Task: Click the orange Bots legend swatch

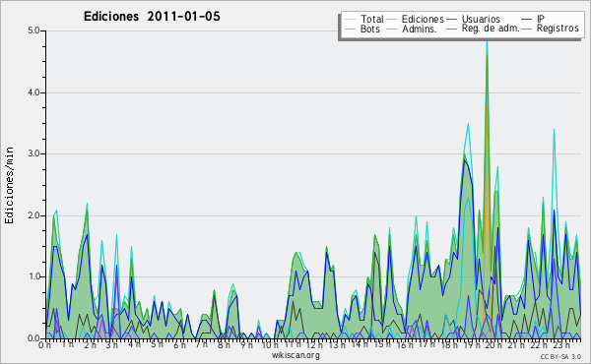Action: [351, 29]
